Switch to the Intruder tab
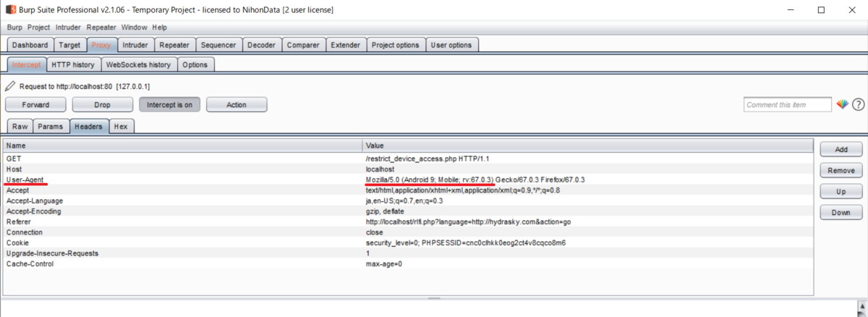 click(135, 45)
